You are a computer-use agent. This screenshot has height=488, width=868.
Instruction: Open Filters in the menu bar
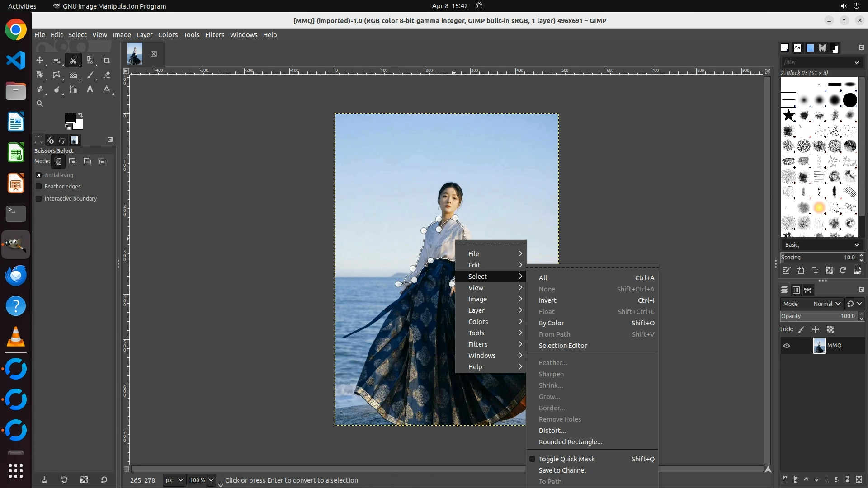(x=214, y=35)
